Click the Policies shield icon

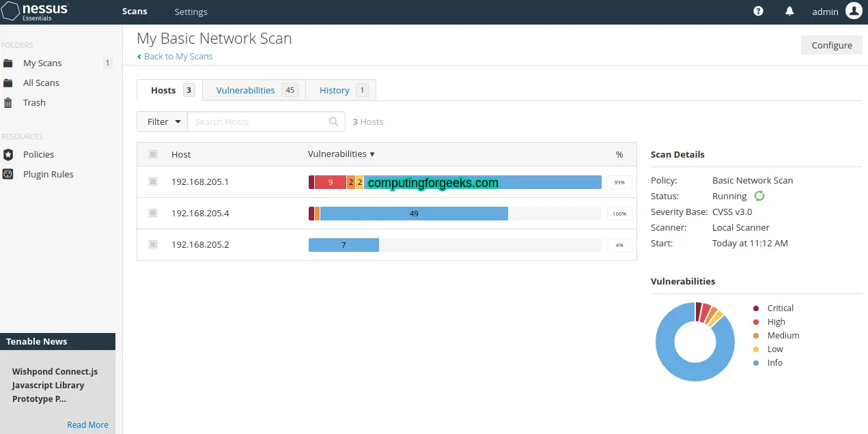(8, 155)
